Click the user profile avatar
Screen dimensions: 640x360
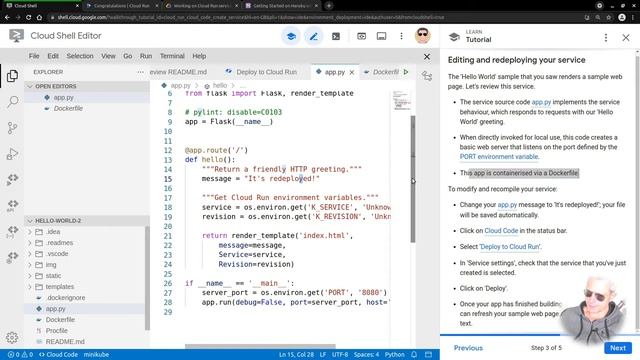422,36
